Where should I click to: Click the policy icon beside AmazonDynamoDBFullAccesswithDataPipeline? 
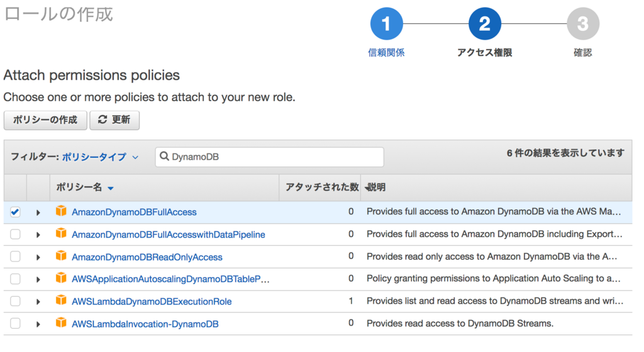(x=61, y=234)
